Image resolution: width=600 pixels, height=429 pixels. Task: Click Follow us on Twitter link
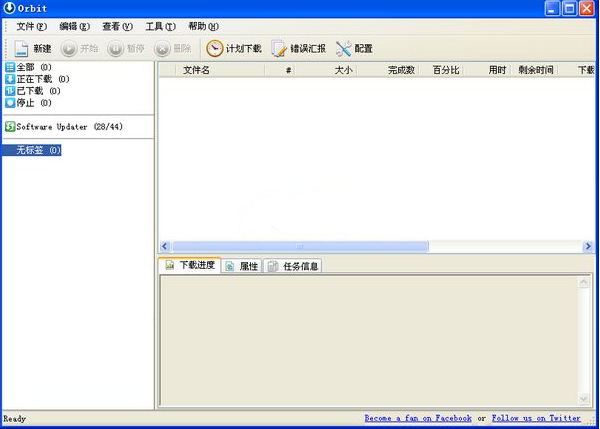click(536, 418)
